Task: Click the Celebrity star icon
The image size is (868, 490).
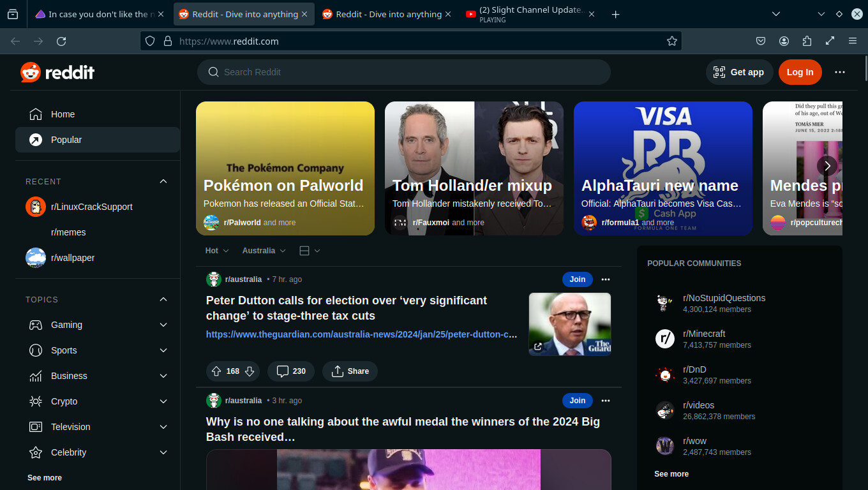Action: 36,452
